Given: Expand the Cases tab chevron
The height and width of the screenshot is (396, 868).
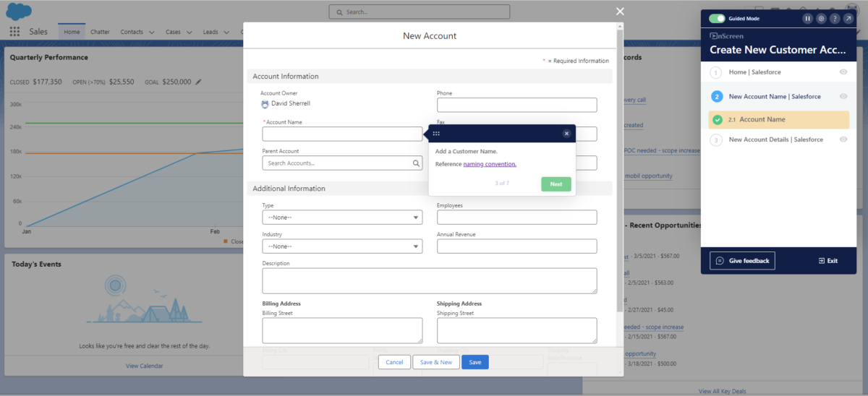Looking at the screenshot, I should tap(189, 33).
